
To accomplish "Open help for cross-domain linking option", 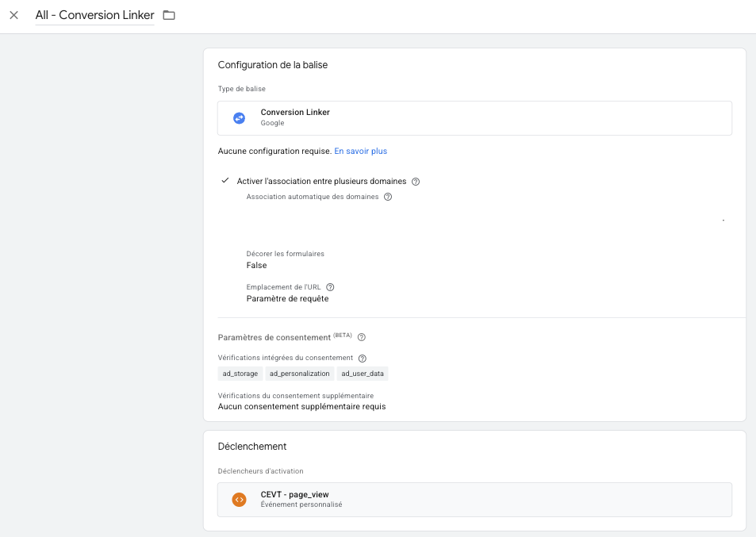I will 416,182.
